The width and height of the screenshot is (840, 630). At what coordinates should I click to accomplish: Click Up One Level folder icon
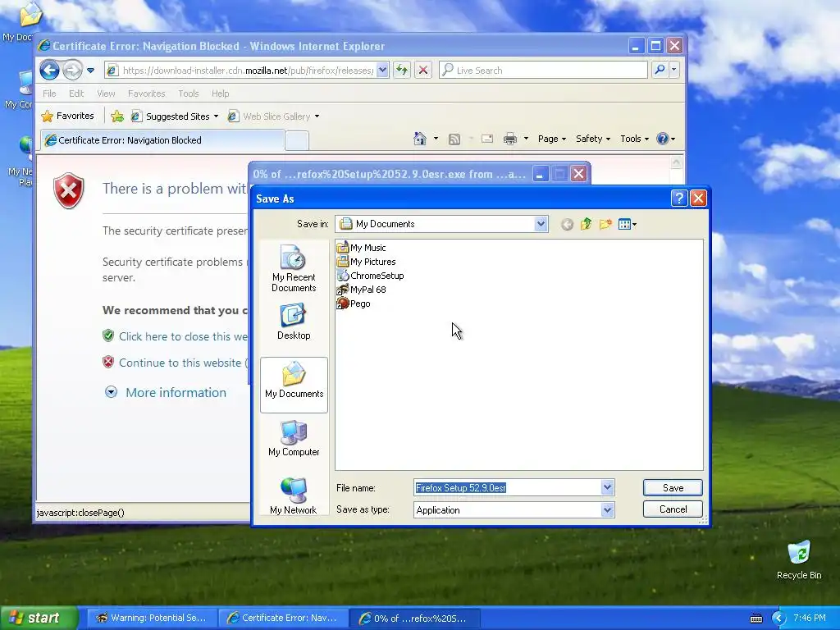(x=586, y=224)
